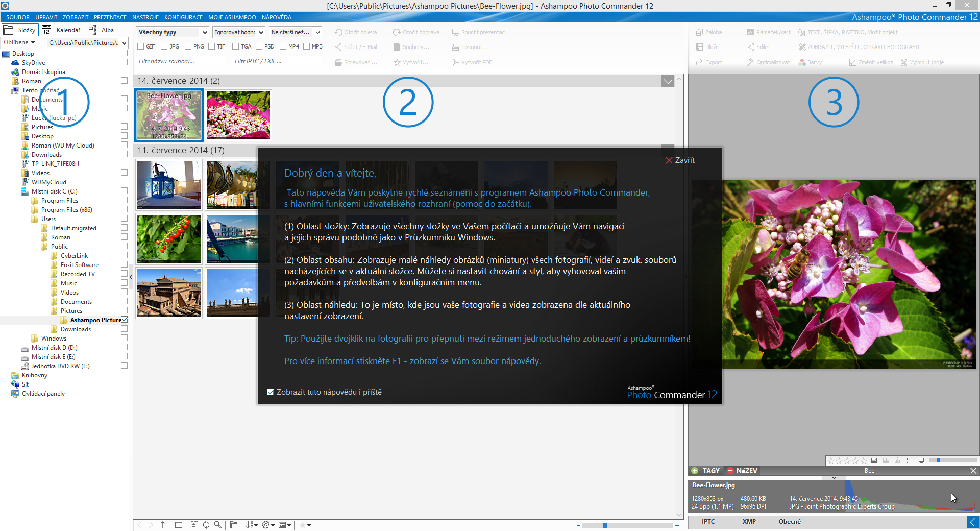Enable the TIF filter checkbox
The width and height of the screenshot is (980, 531).
211,46
